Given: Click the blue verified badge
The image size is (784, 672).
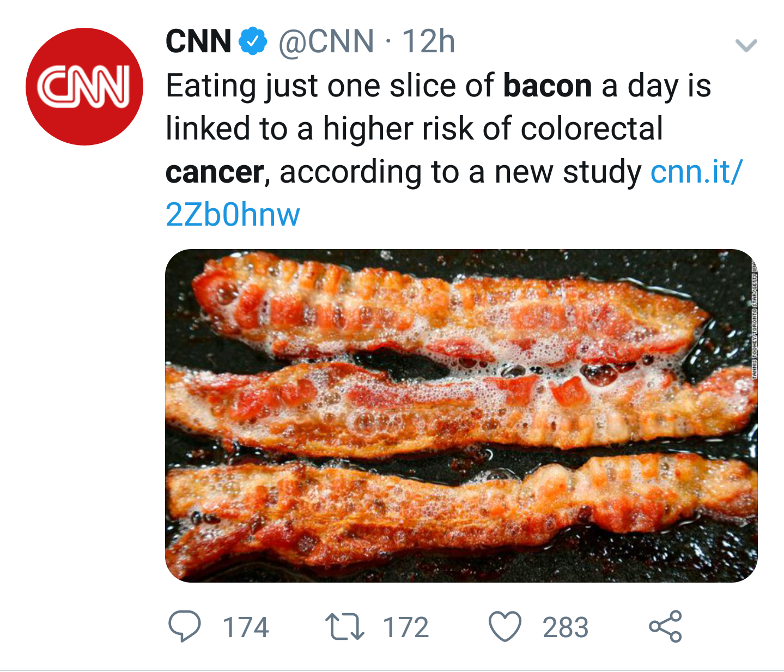Looking at the screenshot, I should pos(253,41).
